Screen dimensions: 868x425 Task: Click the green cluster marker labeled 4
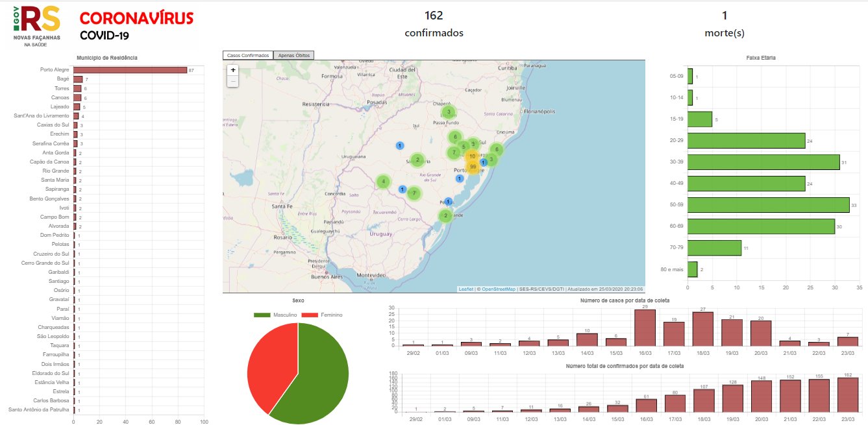pyautogui.click(x=384, y=182)
